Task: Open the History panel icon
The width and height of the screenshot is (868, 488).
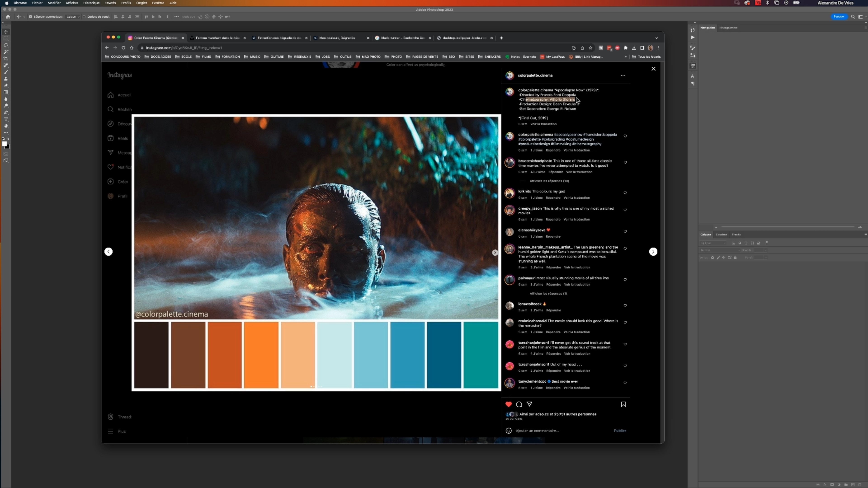Action: [x=692, y=30]
